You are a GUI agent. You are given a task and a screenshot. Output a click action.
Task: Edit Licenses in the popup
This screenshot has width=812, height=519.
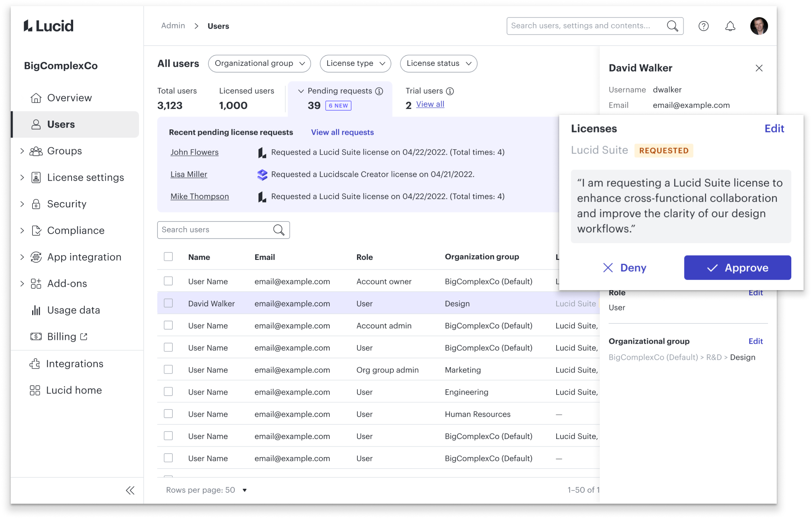(774, 129)
